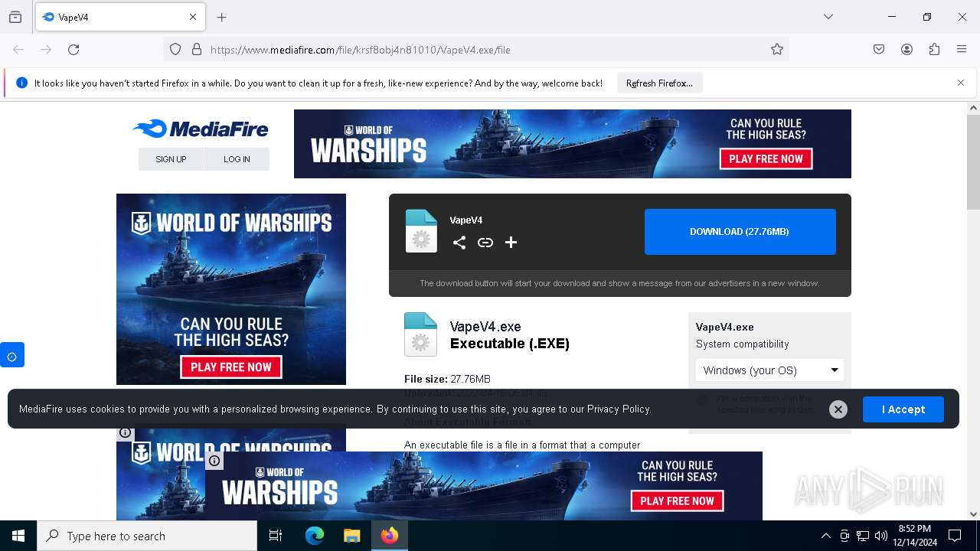980x551 pixels.
Task: Go forward using the browser forward arrow
Action: pyautogui.click(x=46, y=50)
